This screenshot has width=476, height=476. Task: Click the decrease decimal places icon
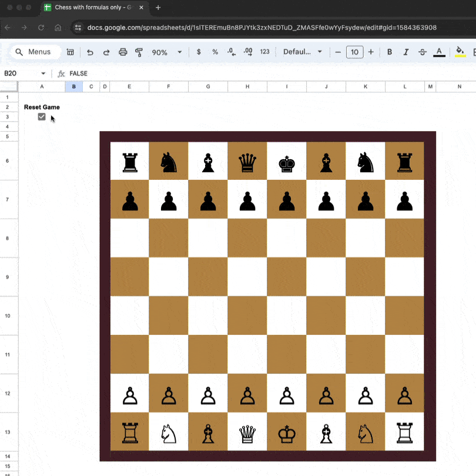pos(232,52)
